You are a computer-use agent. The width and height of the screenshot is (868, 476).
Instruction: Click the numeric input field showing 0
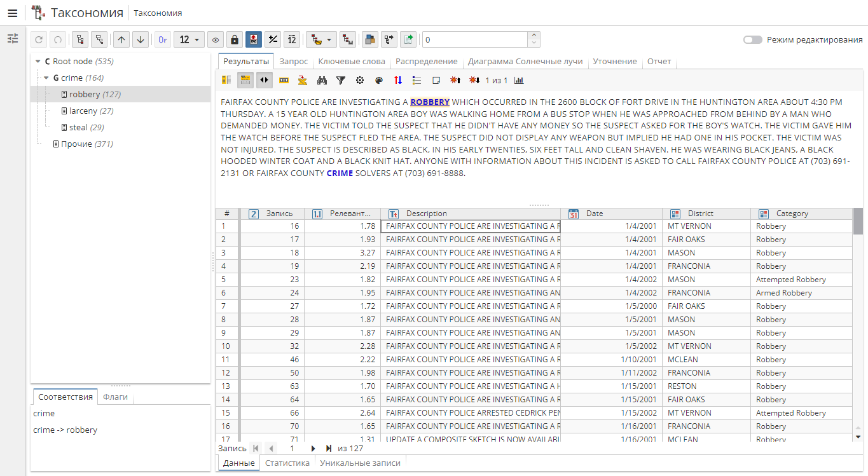[475, 39]
